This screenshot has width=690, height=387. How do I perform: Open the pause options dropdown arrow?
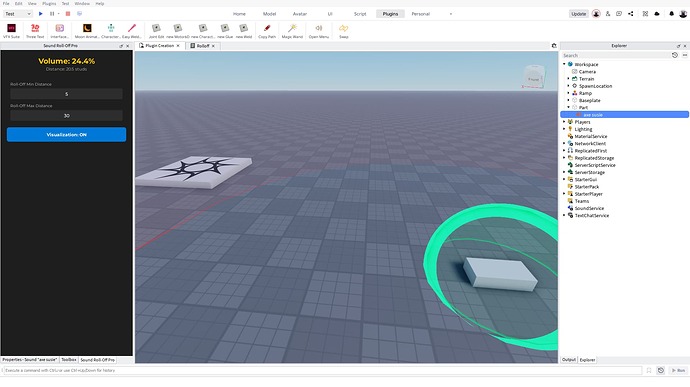pyautogui.click(x=59, y=14)
